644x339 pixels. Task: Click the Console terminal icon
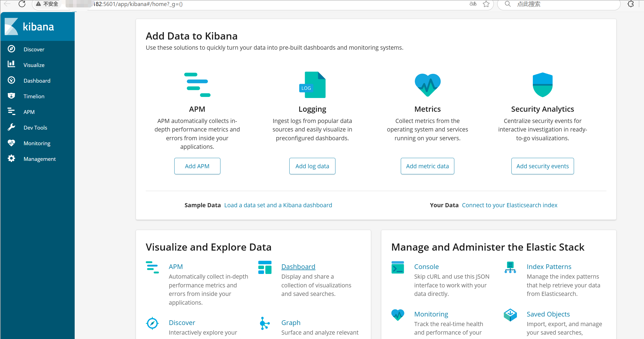coord(398,267)
